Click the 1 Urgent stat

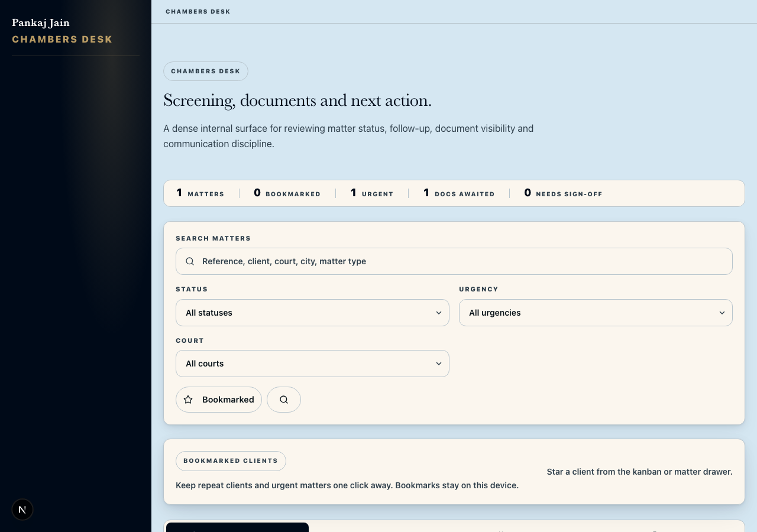point(372,193)
